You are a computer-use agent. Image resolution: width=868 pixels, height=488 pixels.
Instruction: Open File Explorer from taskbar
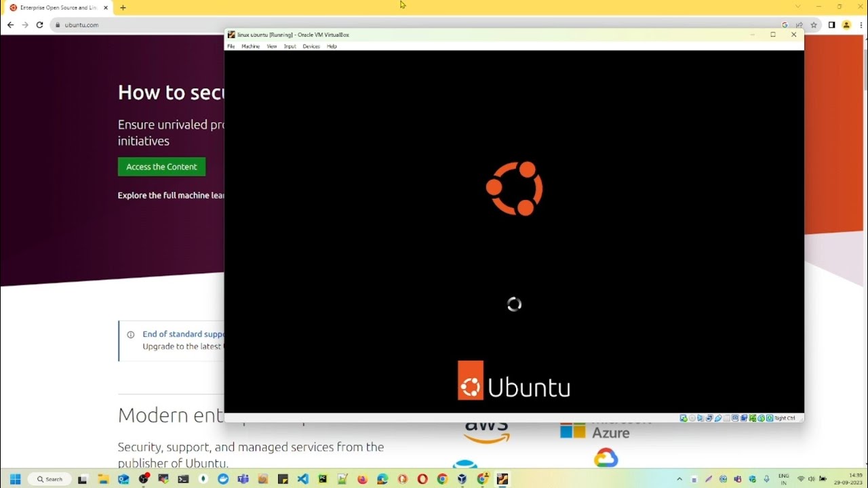coord(104,479)
